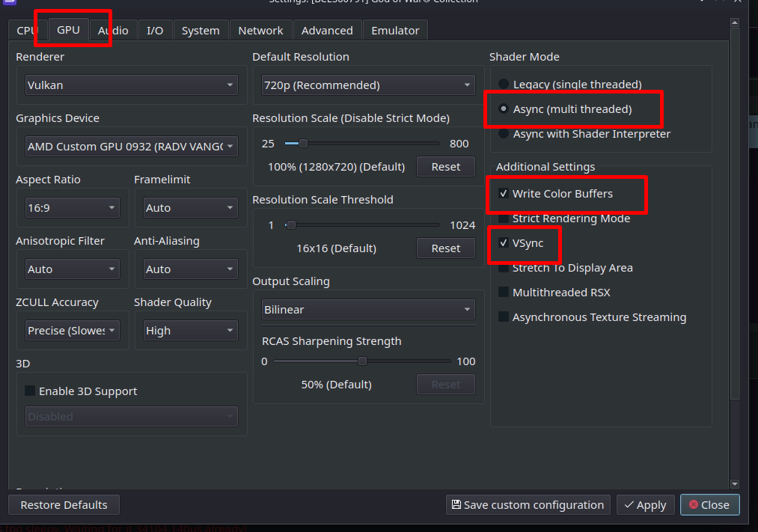The height and width of the screenshot is (532, 758).
Task: Reset the Resolution Scale Threshold value
Action: tap(445, 248)
